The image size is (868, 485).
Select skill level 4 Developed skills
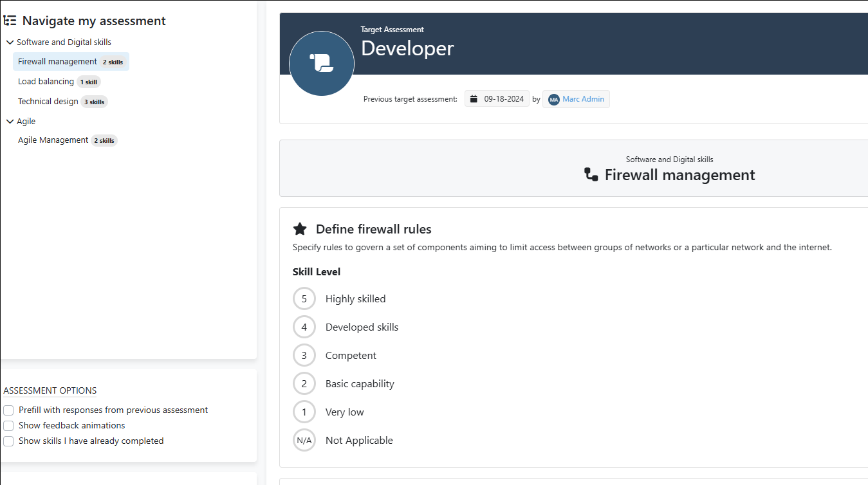point(304,327)
